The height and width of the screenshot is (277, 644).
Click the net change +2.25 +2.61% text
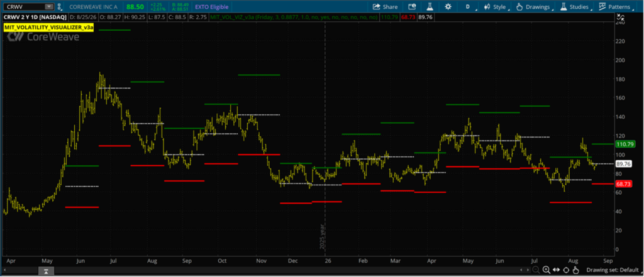click(157, 6)
